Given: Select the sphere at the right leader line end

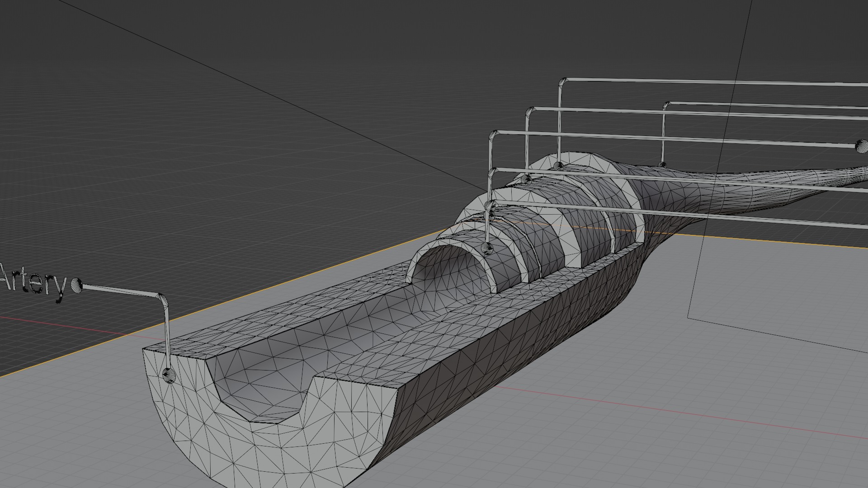Looking at the screenshot, I should coord(862,146).
